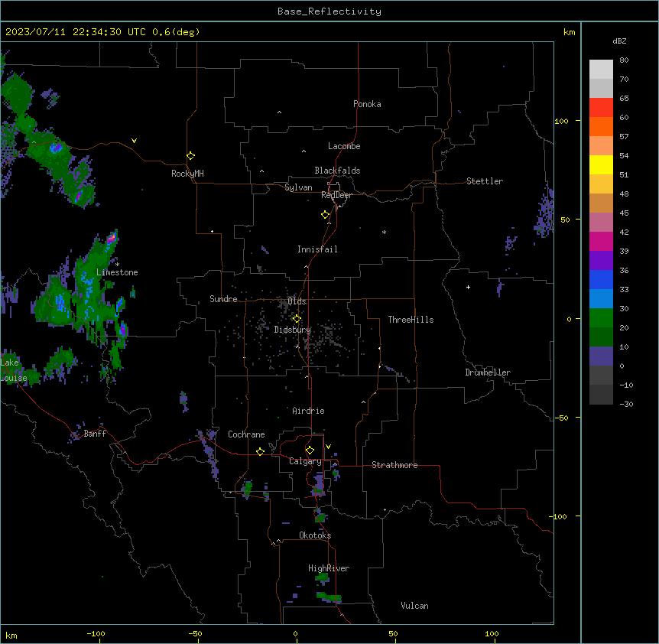The image size is (659, 644).
Task: Click the yellow diamond marker below Cochrane
Action: coord(260,451)
